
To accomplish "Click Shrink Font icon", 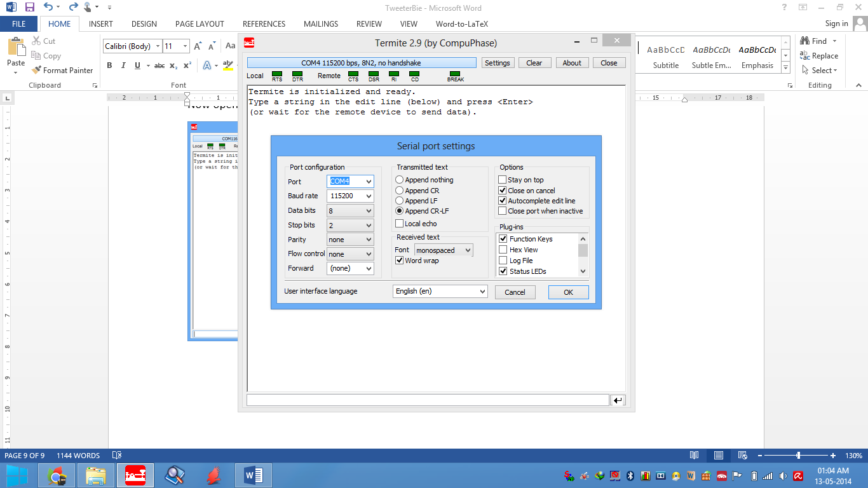I will 211,46.
